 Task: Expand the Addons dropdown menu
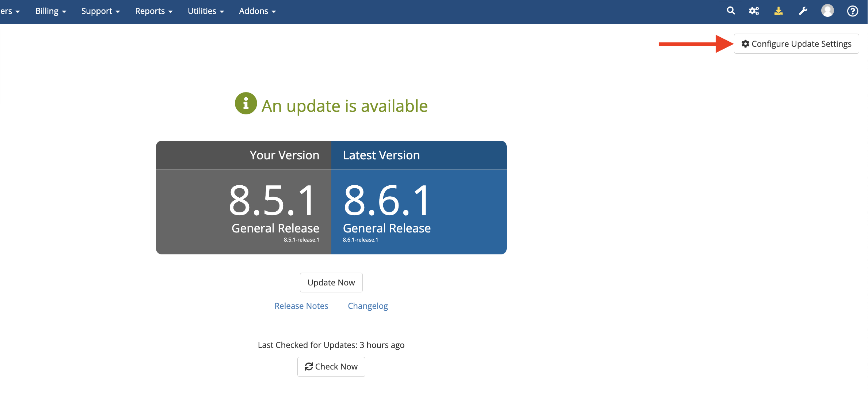tap(258, 11)
